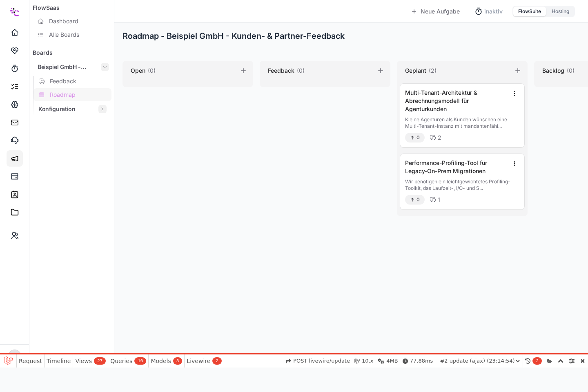Upvote the Multi-Tenant-Architektur card
Viewport: 588px width, 392px height.
pos(415,138)
